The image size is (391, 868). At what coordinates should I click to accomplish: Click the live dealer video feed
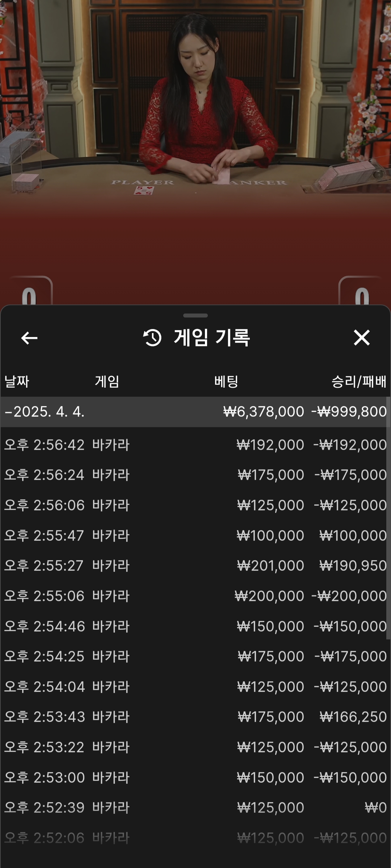[x=195, y=127]
